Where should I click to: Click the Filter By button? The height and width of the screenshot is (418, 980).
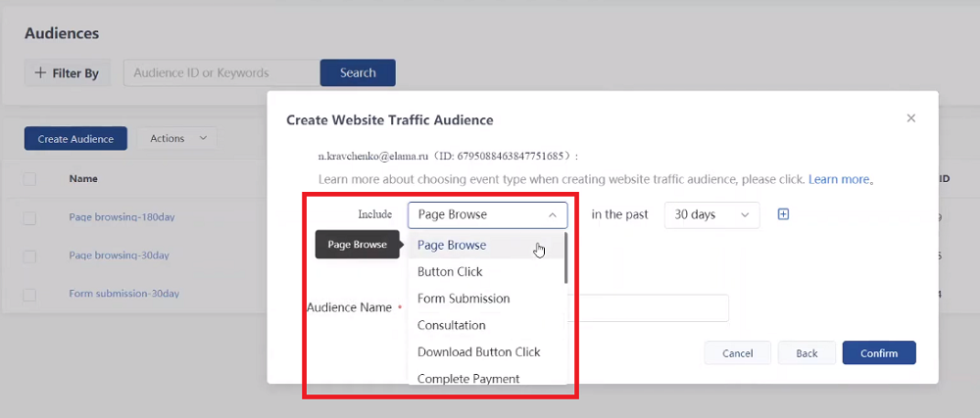pyautogui.click(x=68, y=72)
